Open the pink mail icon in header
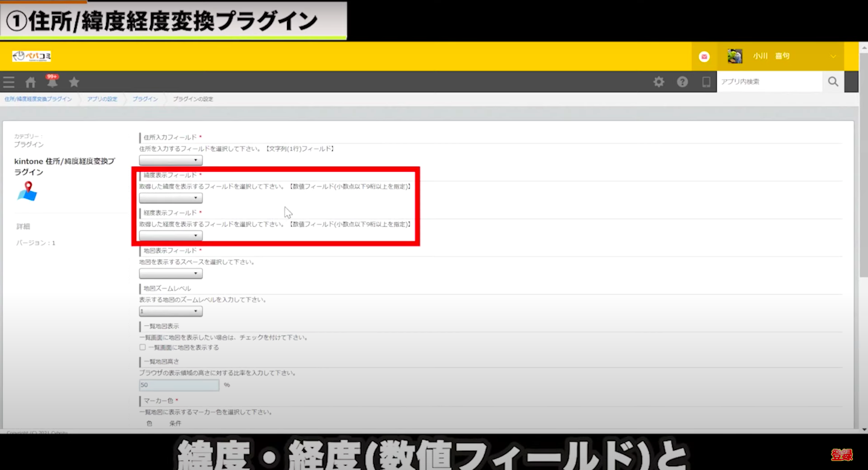 pos(704,57)
